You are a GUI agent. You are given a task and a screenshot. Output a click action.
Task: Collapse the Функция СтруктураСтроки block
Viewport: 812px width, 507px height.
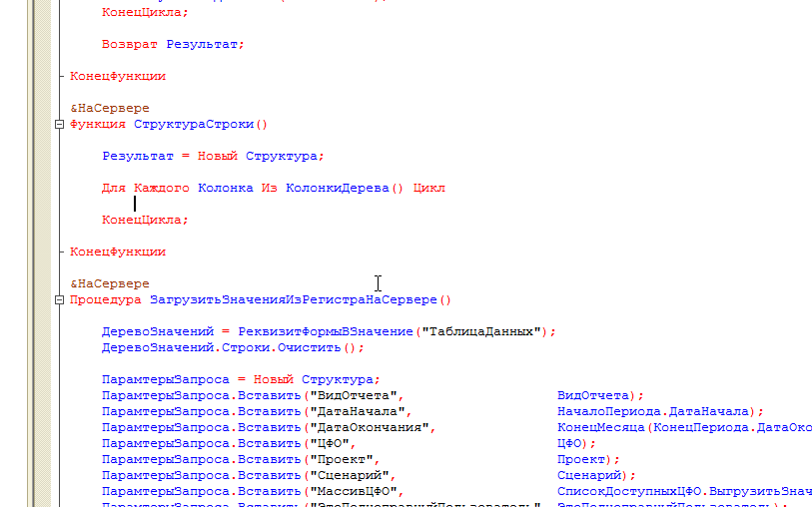(x=59, y=124)
